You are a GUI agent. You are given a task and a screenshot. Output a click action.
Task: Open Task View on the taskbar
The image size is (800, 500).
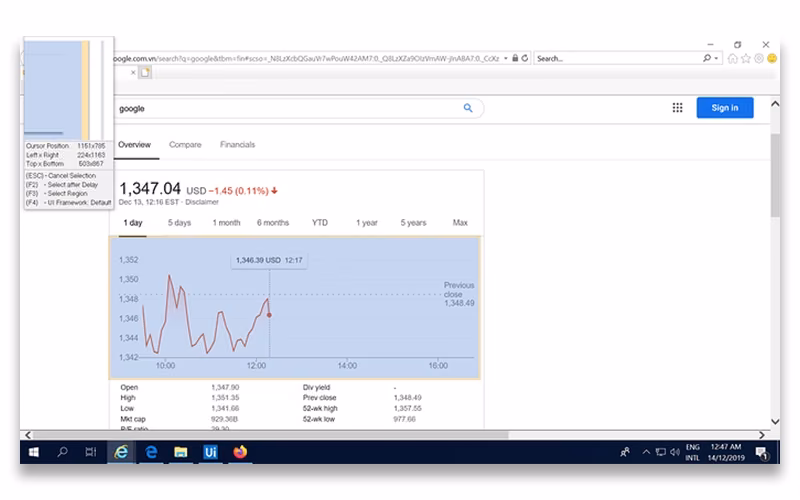point(91,452)
